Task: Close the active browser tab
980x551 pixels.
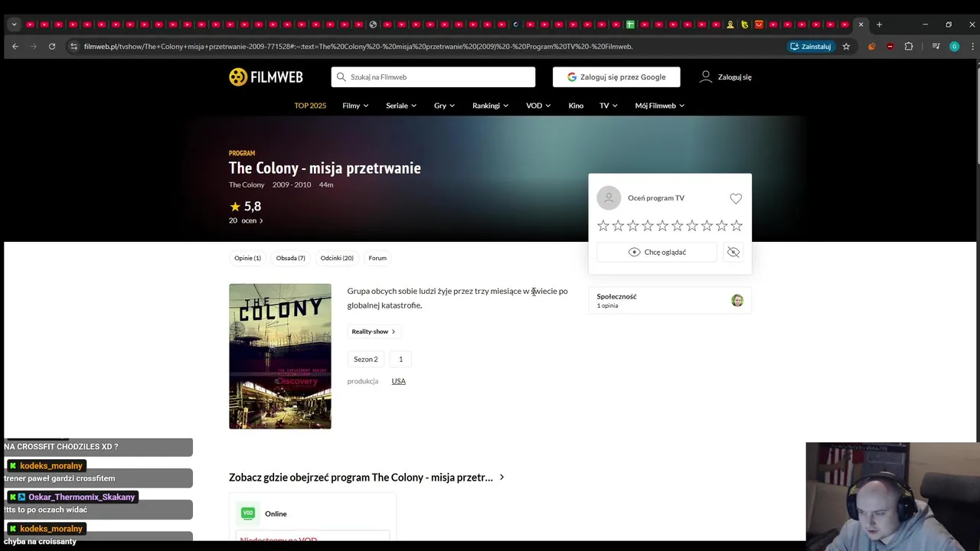Action: point(861,24)
